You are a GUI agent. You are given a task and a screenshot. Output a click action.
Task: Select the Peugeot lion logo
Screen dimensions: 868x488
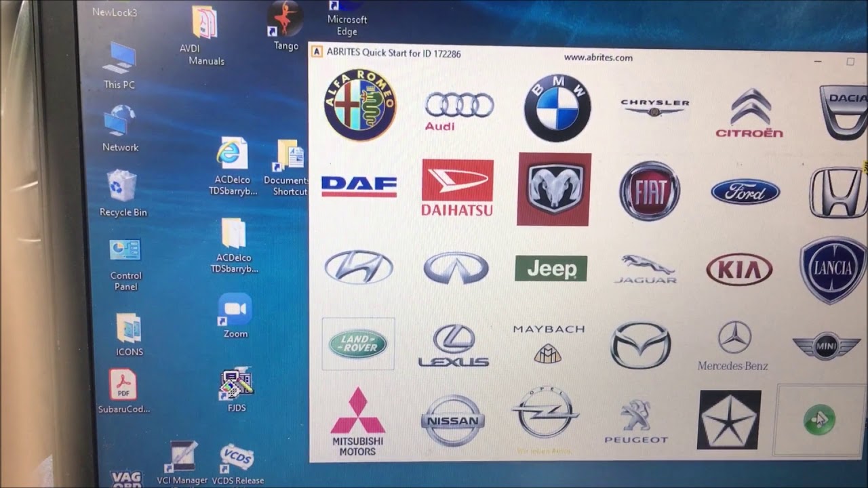636,422
